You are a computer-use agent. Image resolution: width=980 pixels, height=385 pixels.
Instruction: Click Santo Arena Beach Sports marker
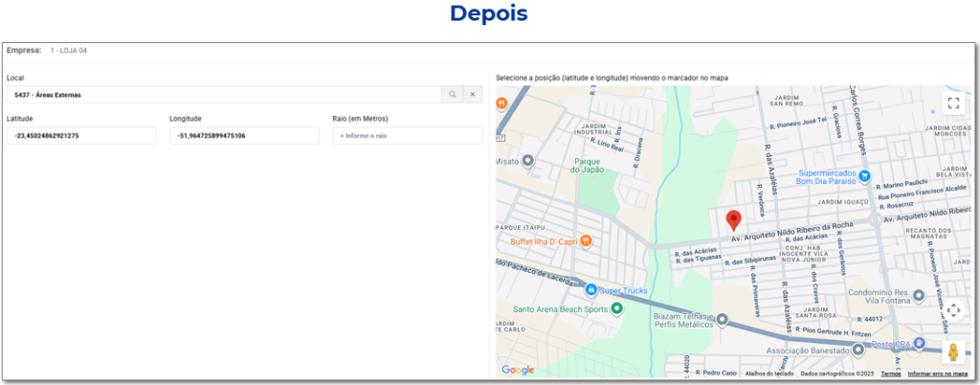click(616, 308)
